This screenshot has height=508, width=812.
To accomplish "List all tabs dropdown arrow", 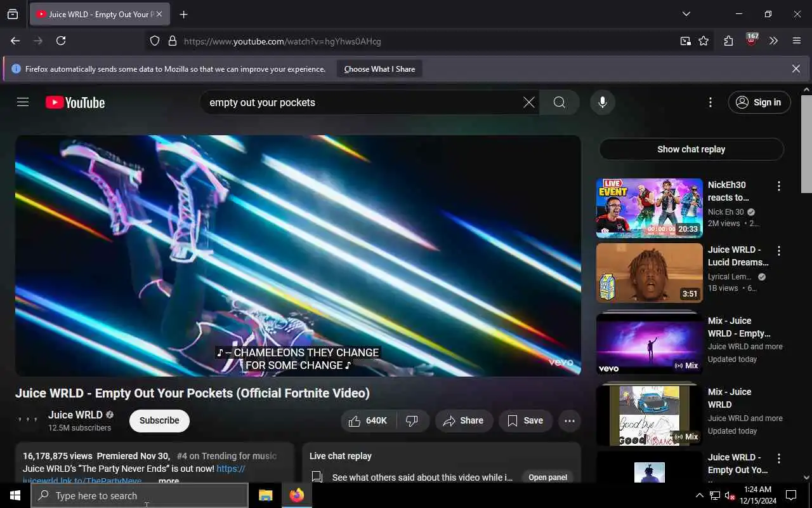I will click(x=686, y=14).
